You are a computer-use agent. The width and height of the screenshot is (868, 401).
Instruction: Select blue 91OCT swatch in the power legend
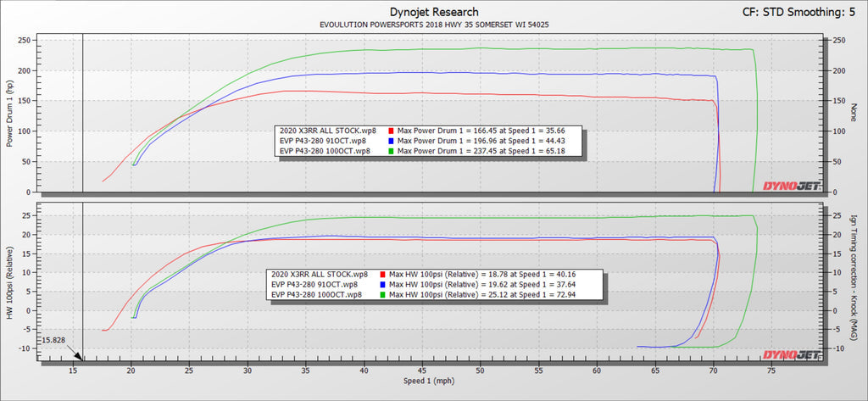(x=391, y=140)
